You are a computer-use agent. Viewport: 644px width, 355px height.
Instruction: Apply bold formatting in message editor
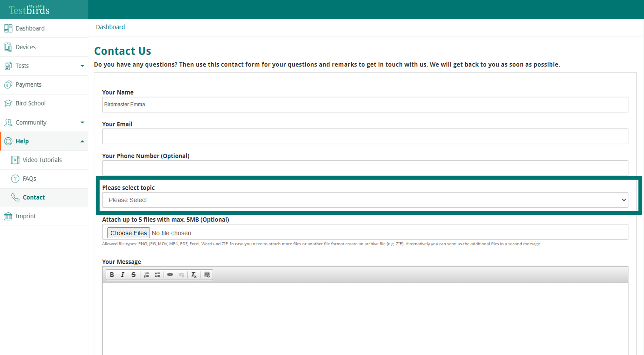112,275
